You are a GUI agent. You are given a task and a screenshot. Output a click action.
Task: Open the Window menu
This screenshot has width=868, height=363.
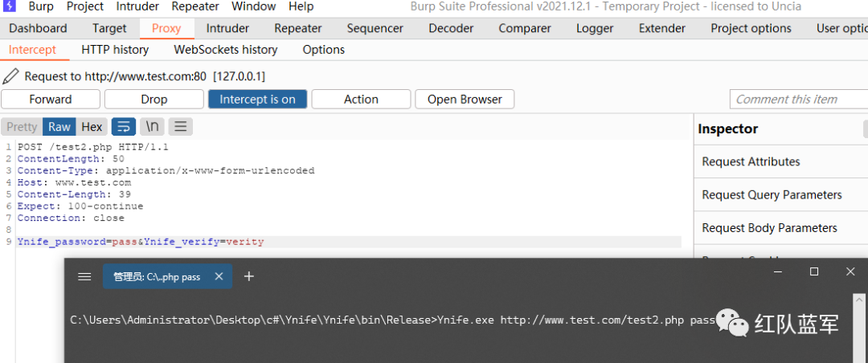253,6
